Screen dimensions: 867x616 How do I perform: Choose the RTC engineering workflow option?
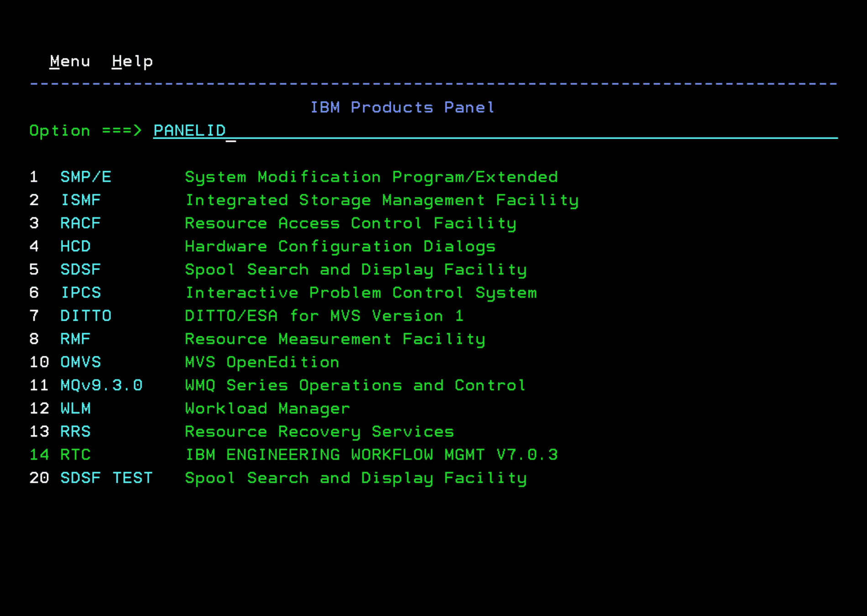[x=75, y=455]
